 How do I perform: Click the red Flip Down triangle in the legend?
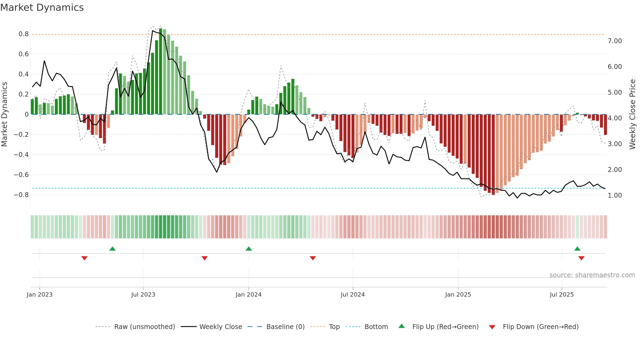(x=492, y=327)
